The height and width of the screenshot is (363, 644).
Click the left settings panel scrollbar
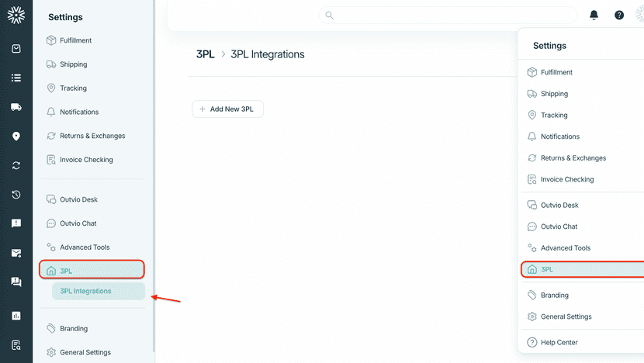click(154, 176)
